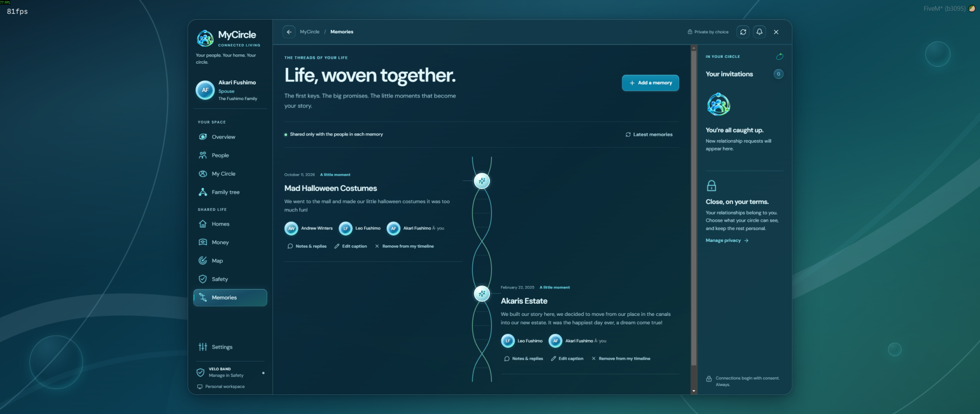Open the Homes section
Image resolution: width=980 pixels, height=414 pixels.
pyautogui.click(x=230, y=224)
